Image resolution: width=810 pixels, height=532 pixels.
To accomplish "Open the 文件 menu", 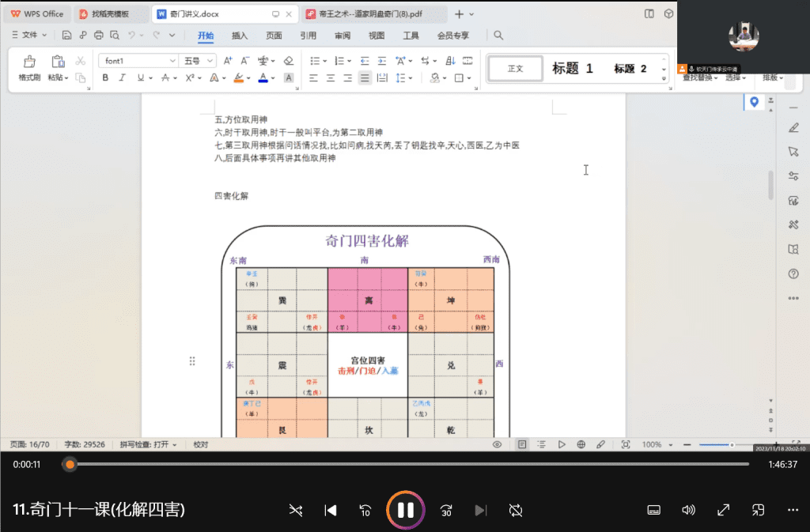I will point(30,35).
